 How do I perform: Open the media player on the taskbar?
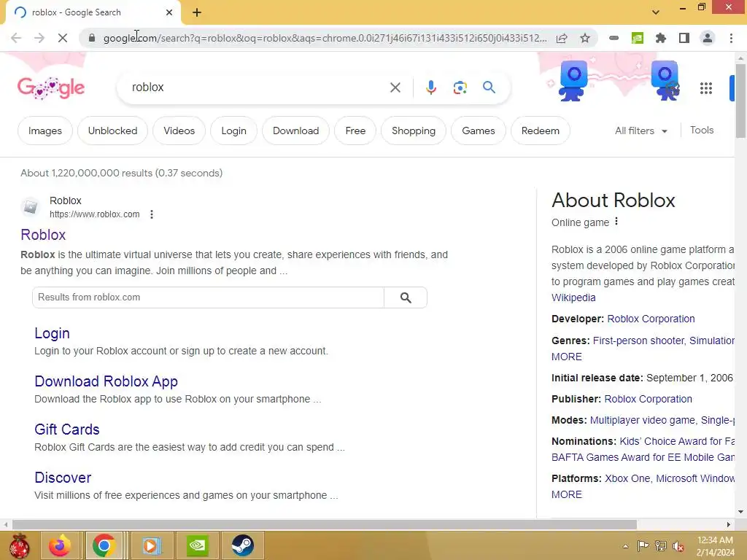click(x=151, y=545)
